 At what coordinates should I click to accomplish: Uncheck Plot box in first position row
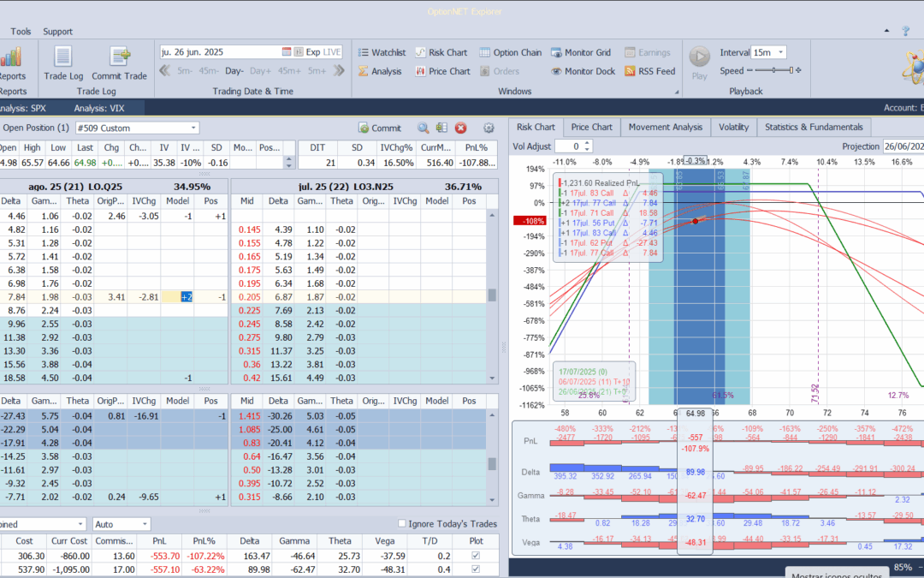(x=477, y=556)
